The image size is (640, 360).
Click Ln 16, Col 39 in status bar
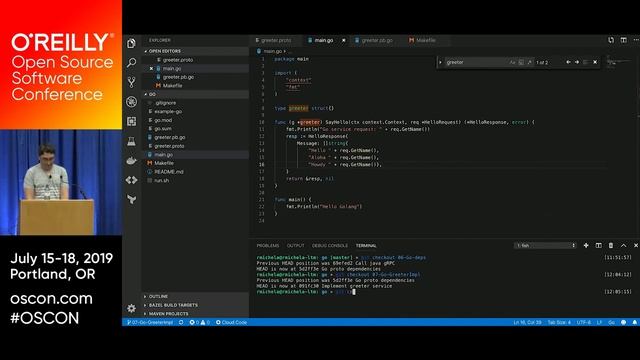[527, 322]
